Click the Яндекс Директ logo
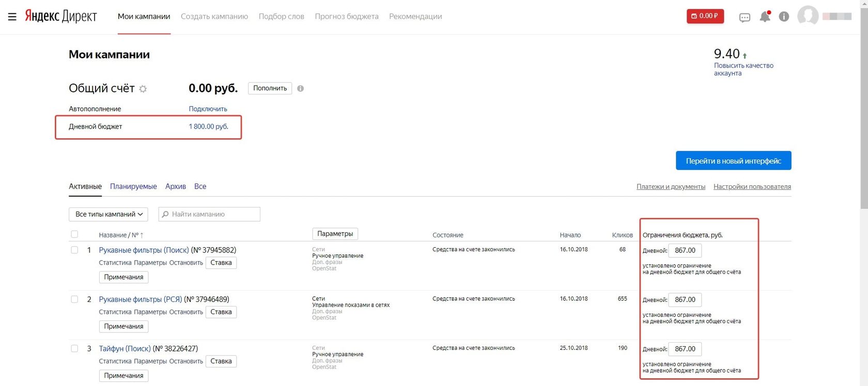The height and width of the screenshot is (386, 868). (61, 16)
